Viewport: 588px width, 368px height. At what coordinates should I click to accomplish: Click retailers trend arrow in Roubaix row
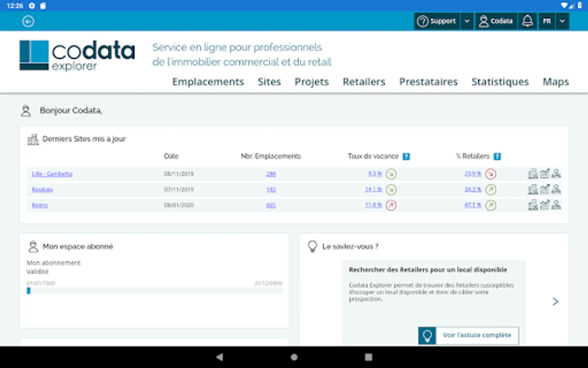click(491, 190)
